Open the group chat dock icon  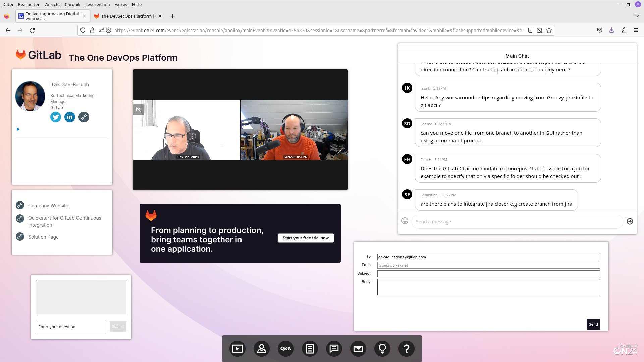pyautogui.click(x=334, y=349)
